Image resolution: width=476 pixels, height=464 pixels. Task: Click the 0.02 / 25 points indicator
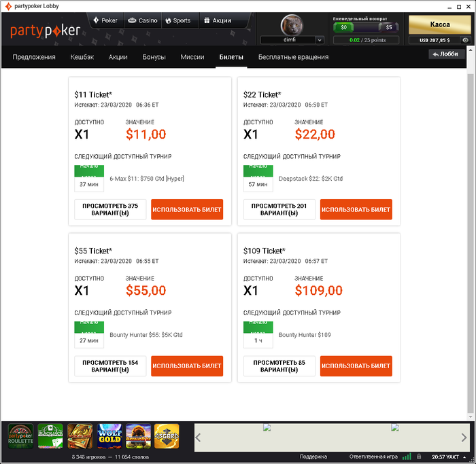(366, 40)
